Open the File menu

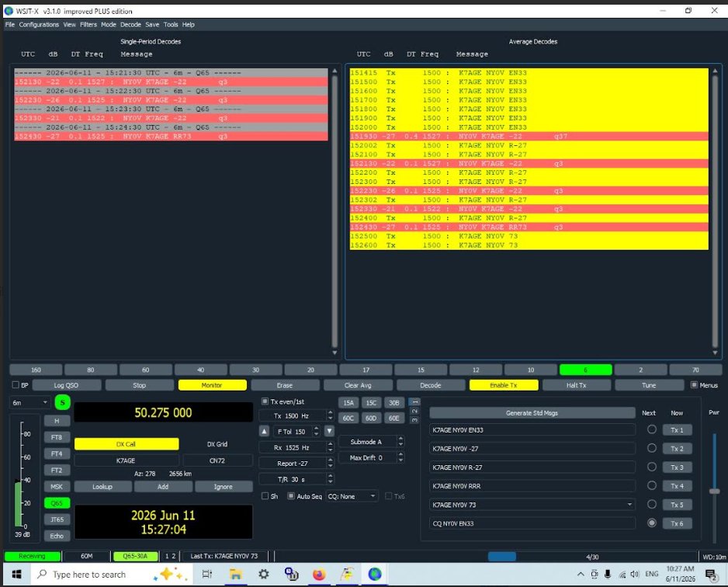point(10,25)
